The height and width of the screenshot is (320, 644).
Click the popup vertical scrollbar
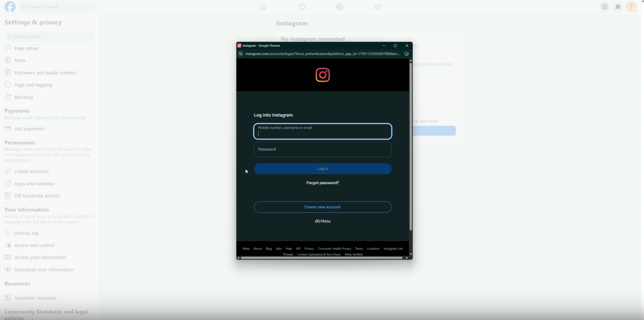(411, 146)
